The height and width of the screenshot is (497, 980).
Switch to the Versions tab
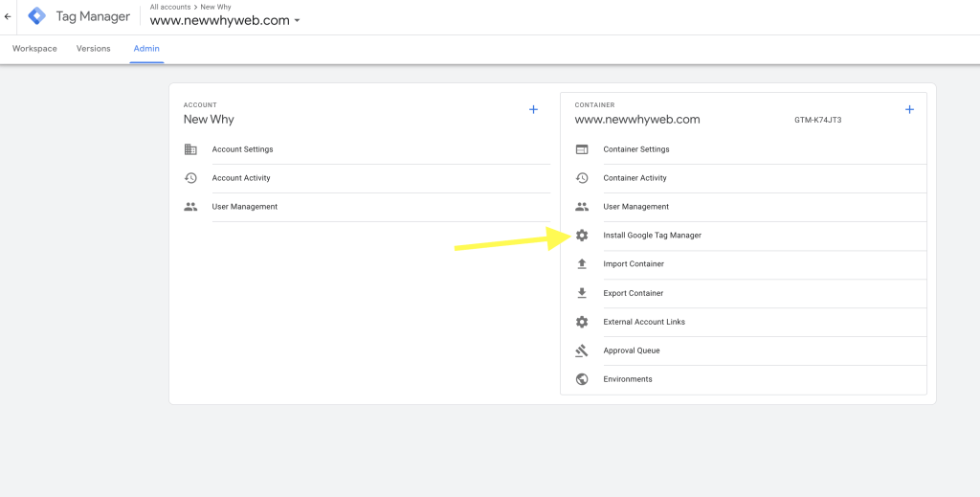coord(93,49)
